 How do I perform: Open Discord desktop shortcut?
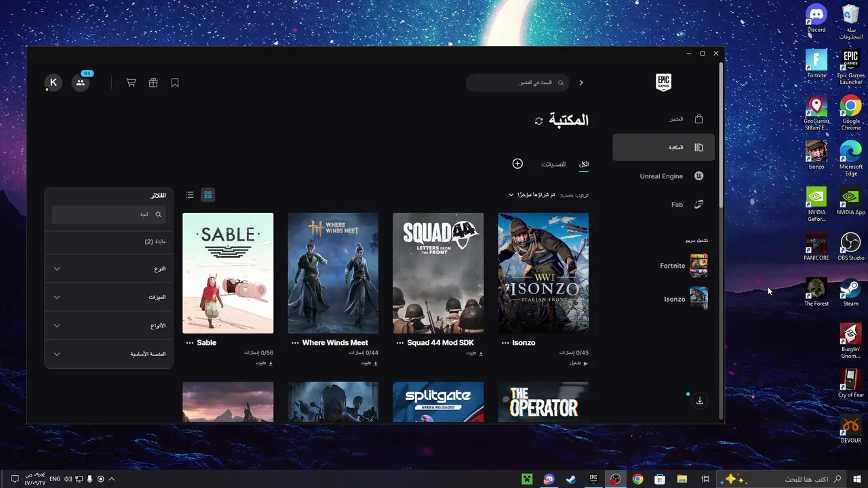[816, 18]
